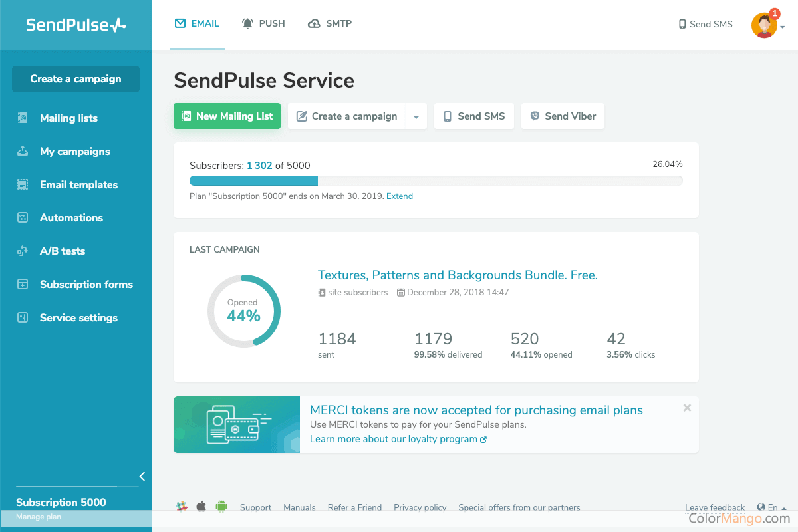
Task: Click the Service settings sidebar icon
Action: click(23, 318)
